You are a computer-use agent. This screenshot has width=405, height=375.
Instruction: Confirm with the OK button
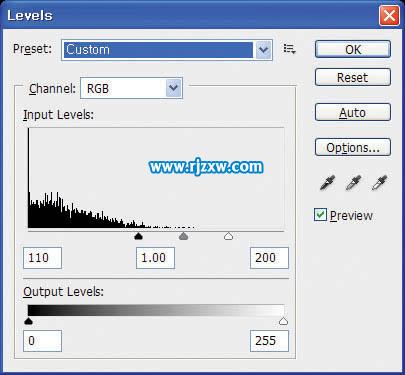click(x=353, y=49)
